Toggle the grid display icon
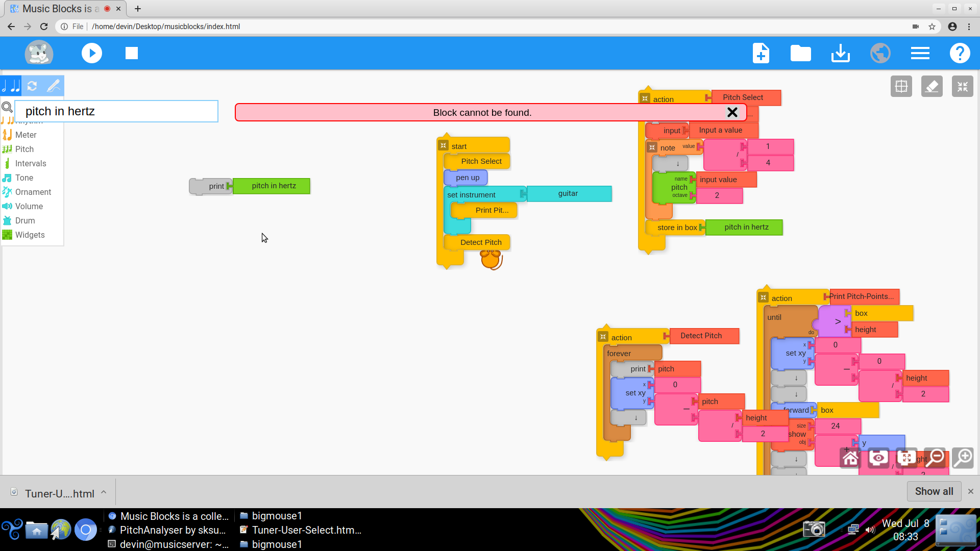 click(901, 86)
